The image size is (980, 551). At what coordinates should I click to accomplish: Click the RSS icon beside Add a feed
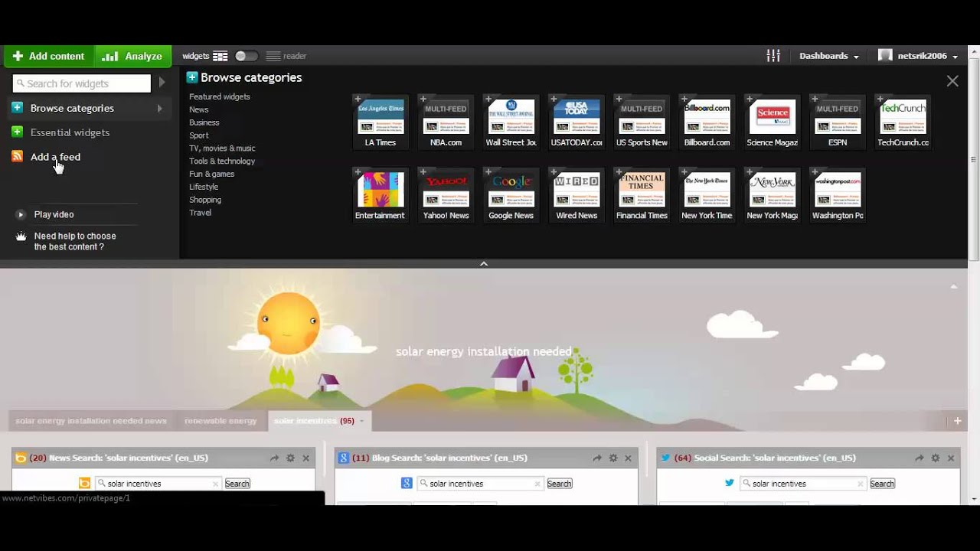(x=17, y=156)
